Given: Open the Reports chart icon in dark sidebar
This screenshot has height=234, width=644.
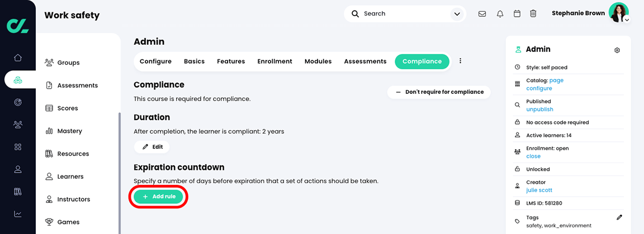Looking at the screenshot, I should pyautogui.click(x=18, y=213).
